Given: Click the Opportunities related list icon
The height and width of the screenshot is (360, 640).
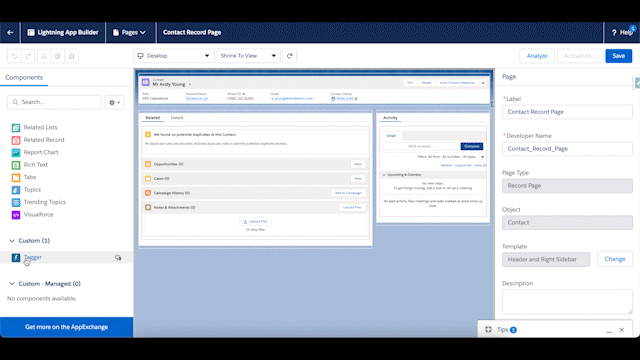Looking at the screenshot, I should click(148, 164).
